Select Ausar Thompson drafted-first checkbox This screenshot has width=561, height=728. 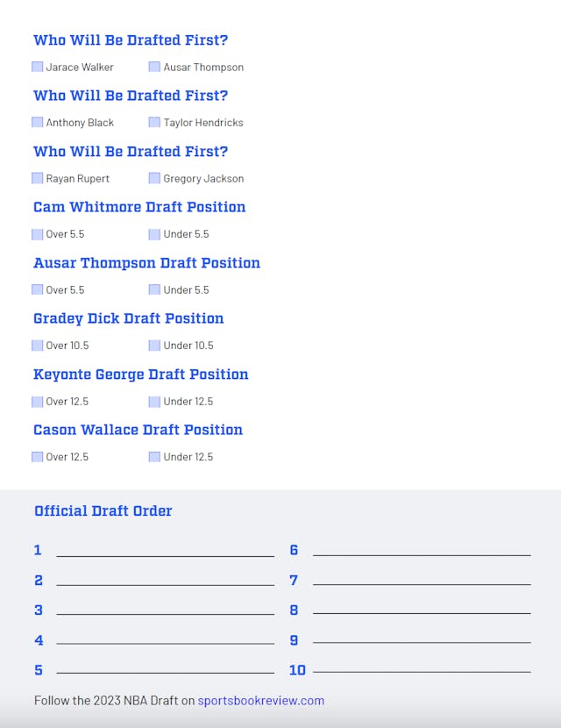[x=154, y=67]
